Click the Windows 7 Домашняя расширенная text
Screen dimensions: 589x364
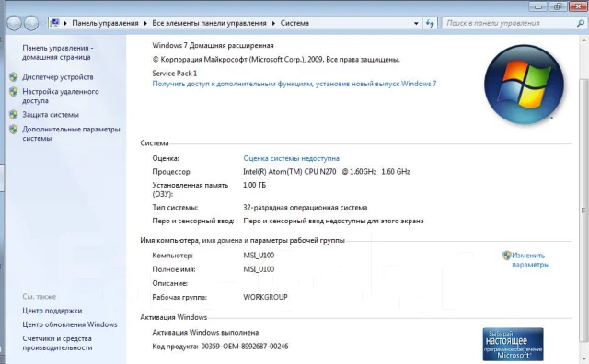[x=213, y=45]
